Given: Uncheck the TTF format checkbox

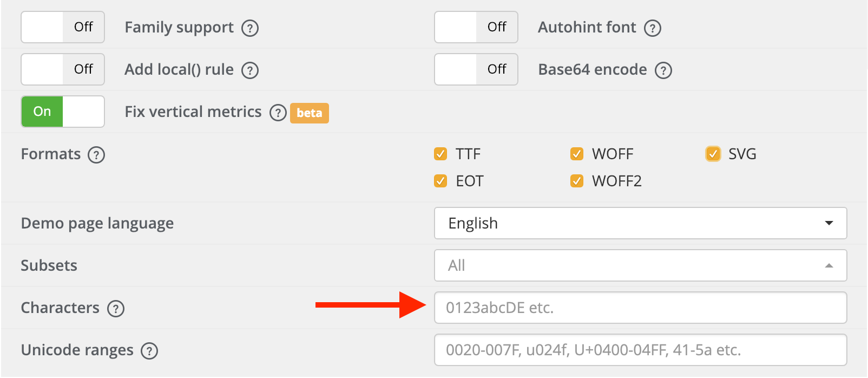Looking at the screenshot, I should pyautogui.click(x=440, y=154).
